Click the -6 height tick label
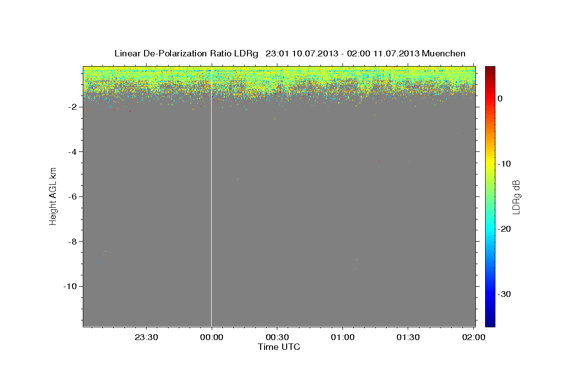Viewport: 588px width, 392px height. [72, 196]
